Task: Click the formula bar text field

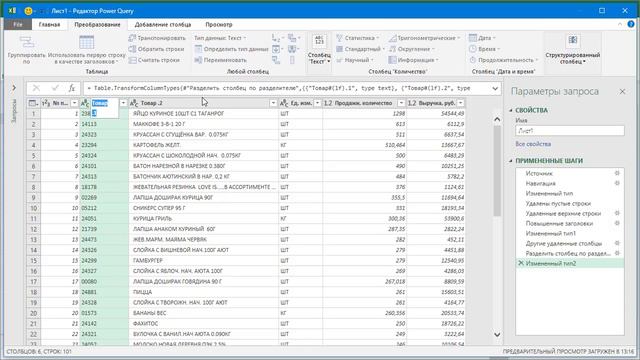Action: click(x=287, y=88)
